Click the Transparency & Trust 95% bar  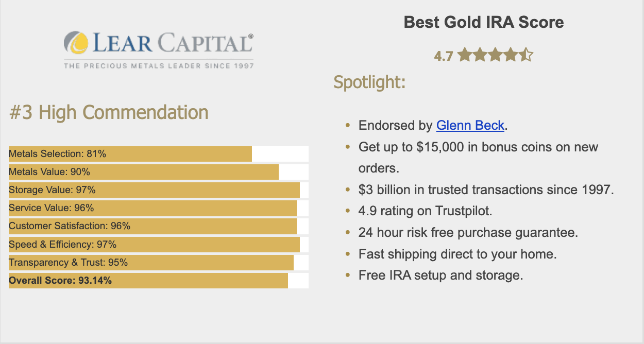tap(159, 263)
